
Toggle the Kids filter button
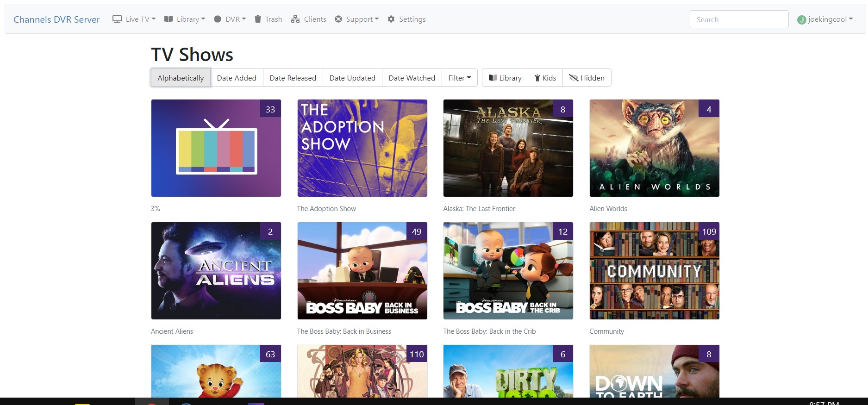(x=545, y=78)
